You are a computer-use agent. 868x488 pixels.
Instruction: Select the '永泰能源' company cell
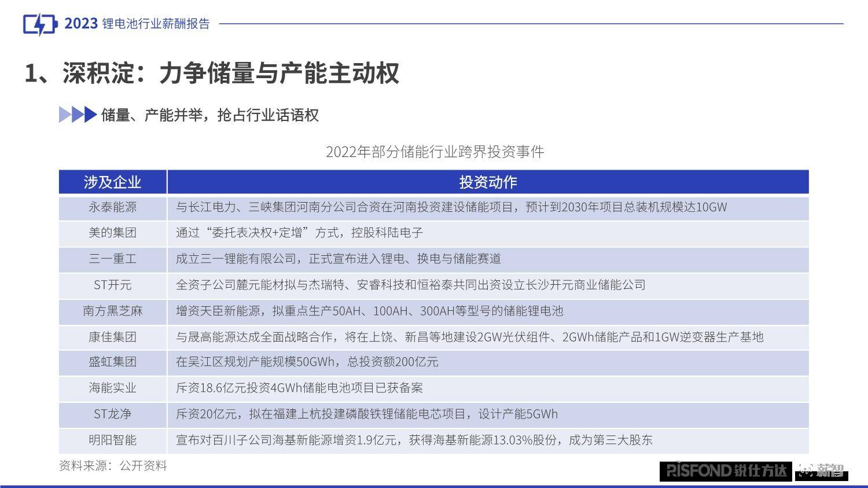(x=113, y=207)
